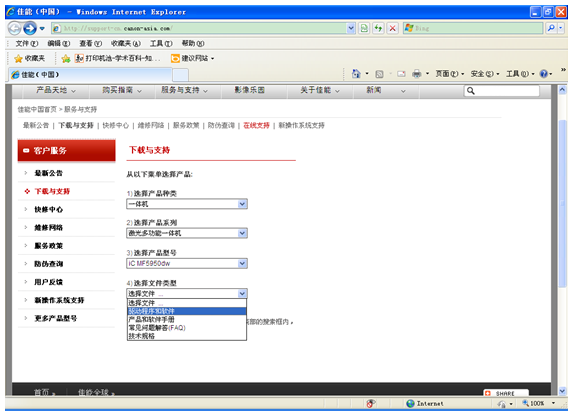
Task: Click 最新公告 in the left sidebar
Action: pos(48,173)
